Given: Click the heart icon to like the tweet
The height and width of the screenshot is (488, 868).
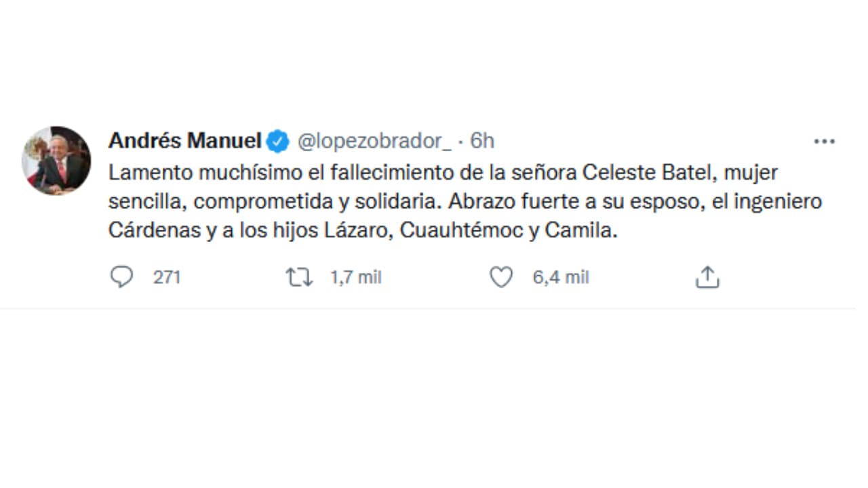Looking at the screenshot, I should tap(500, 277).
